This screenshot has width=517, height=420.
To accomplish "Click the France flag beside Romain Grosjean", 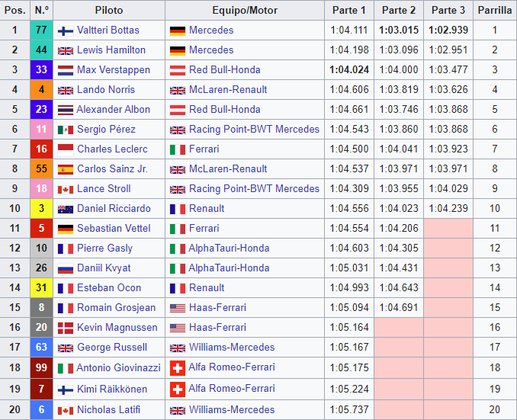I will coord(66,308).
